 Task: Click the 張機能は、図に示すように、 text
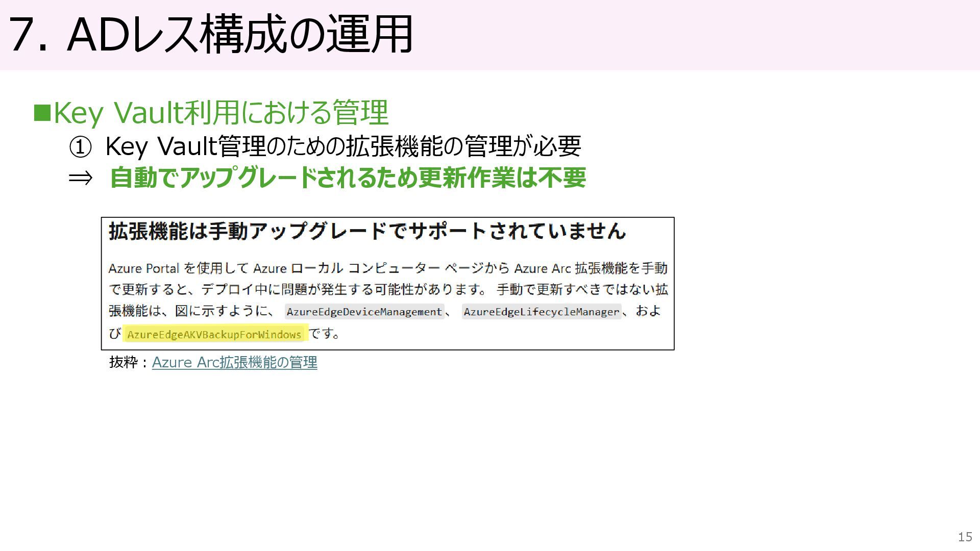tap(191, 311)
